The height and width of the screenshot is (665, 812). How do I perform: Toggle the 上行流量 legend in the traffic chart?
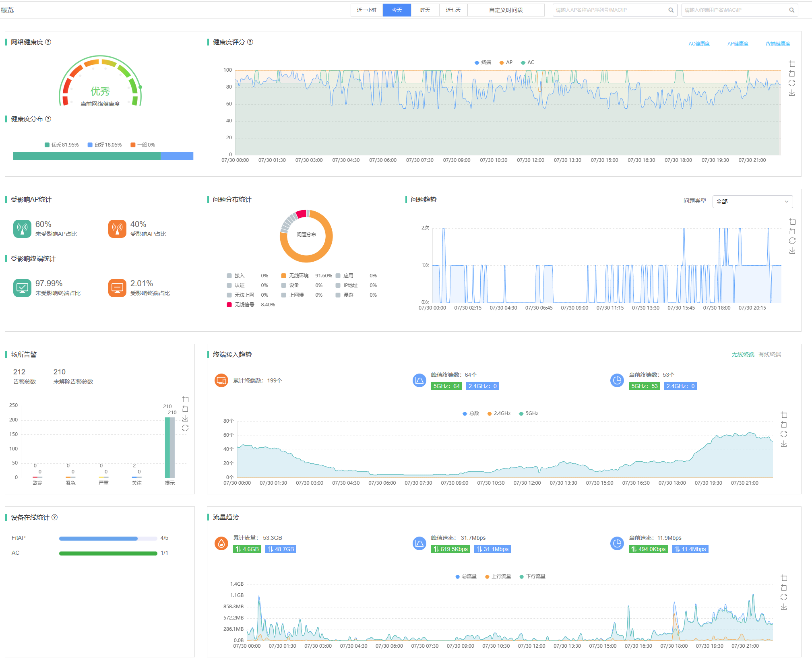pyautogui.click(x=498, y=576)
